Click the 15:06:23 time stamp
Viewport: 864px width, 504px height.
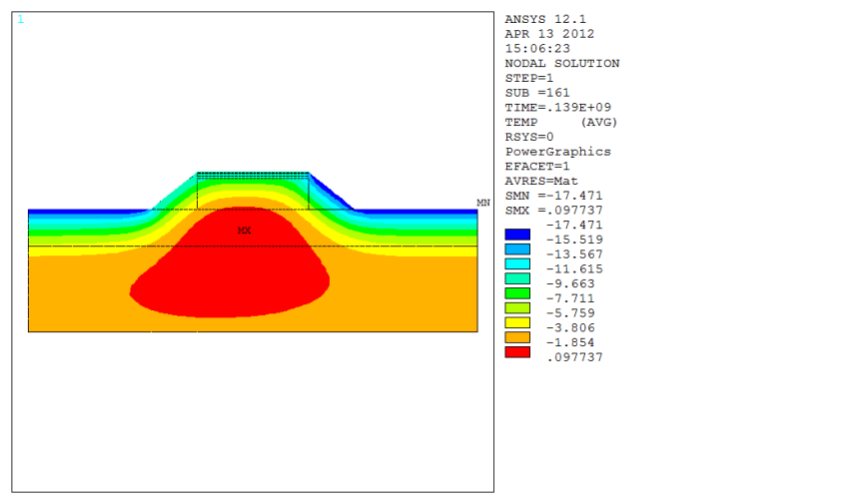point(537,49)
